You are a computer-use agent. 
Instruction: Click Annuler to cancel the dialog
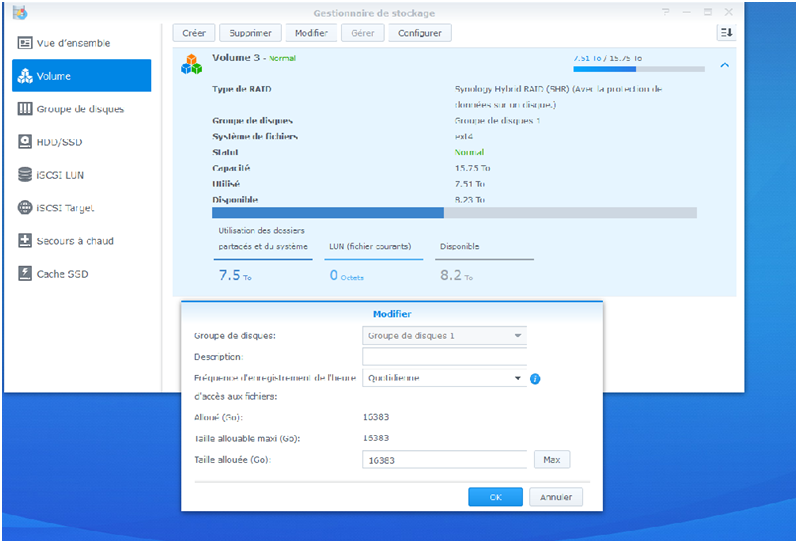tap(555, 496)
